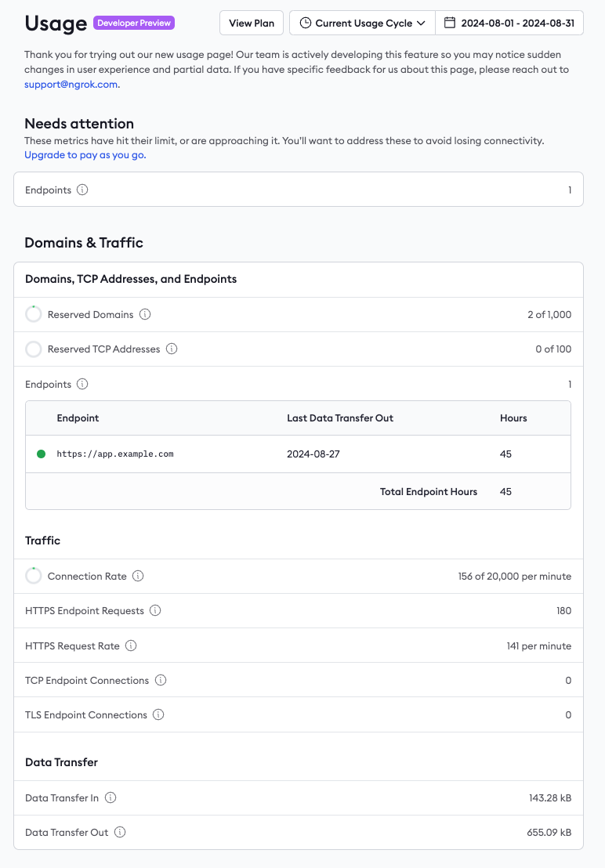The width and height of the screenshot is (605, 868).
Task: Click the green status dot for app.example.com
Action: coord(42,454)
